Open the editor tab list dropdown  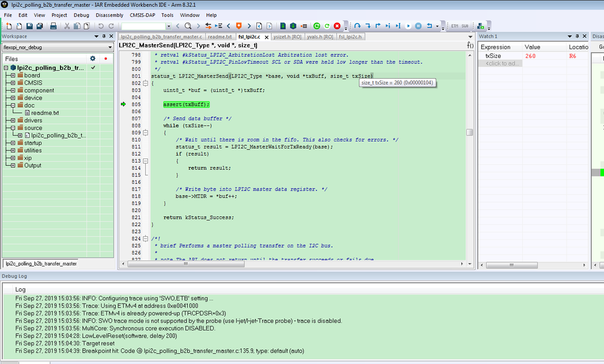point(470,37)
